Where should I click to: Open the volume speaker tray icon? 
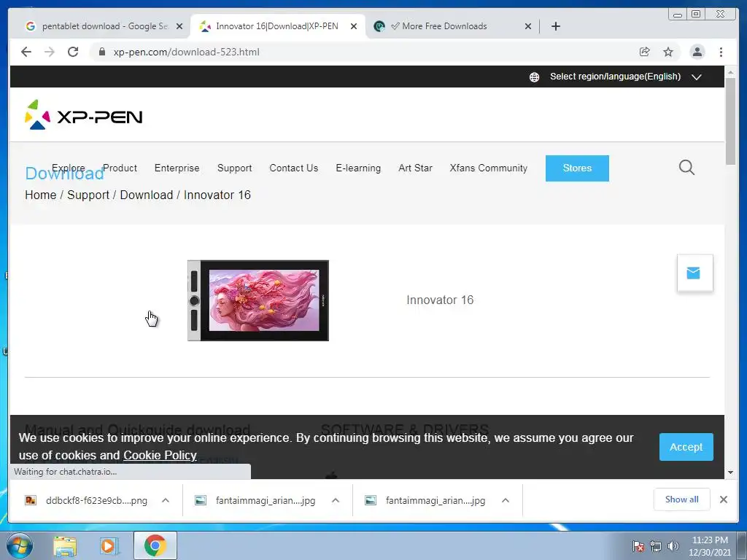673,546
